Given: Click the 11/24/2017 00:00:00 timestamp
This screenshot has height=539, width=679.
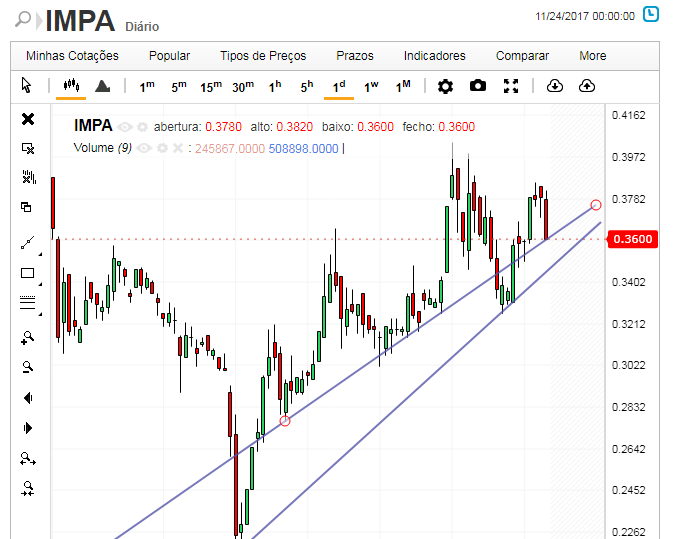Looking at the screenshot, I should pos(585,16).
